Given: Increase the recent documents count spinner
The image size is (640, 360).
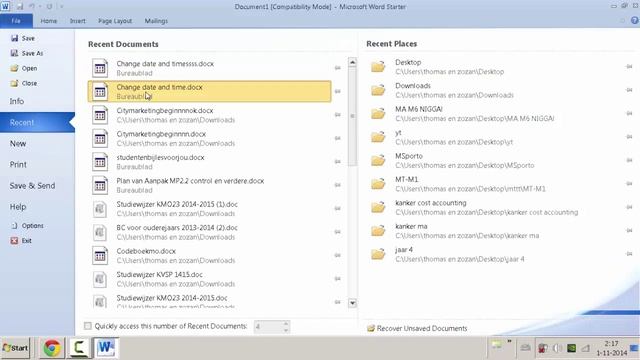Looking at the screenshot, I should 286,324.
